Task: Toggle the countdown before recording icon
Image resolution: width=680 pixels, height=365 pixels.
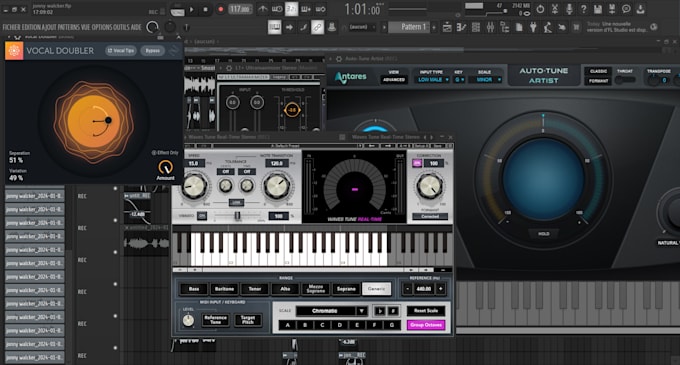Action: [291, 9]
